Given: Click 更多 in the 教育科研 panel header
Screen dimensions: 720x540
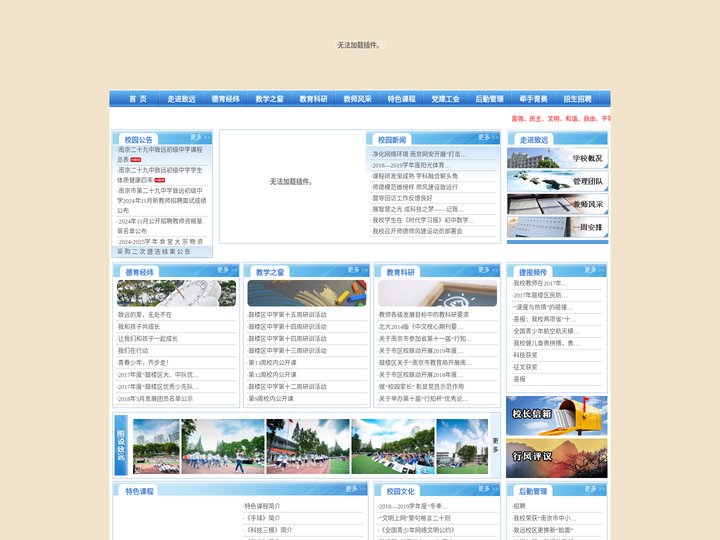Looking at the screenshot, I should (488, 270).
